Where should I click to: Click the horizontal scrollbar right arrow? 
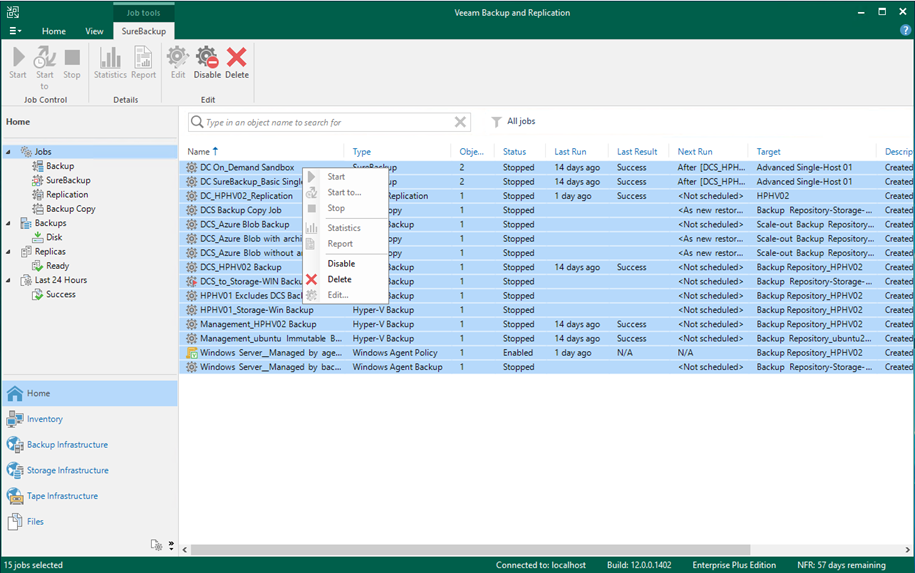(907, 550)
